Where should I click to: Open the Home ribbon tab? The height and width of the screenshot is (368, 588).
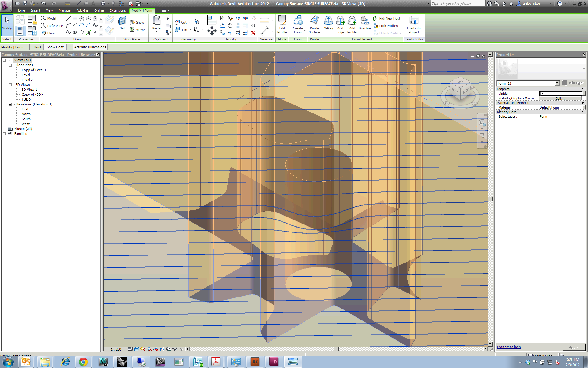click(21, 10)
